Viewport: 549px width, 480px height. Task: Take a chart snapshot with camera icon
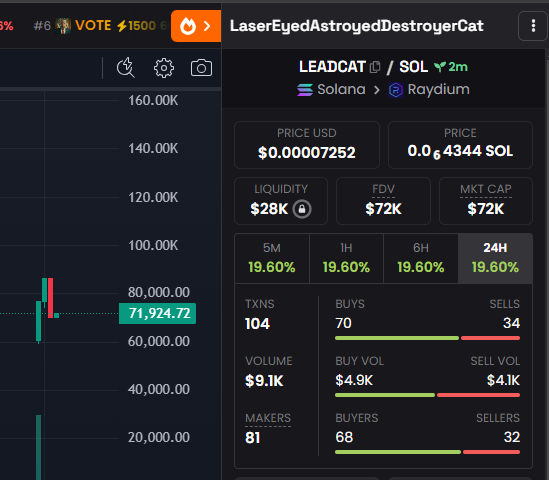point(201,68)
